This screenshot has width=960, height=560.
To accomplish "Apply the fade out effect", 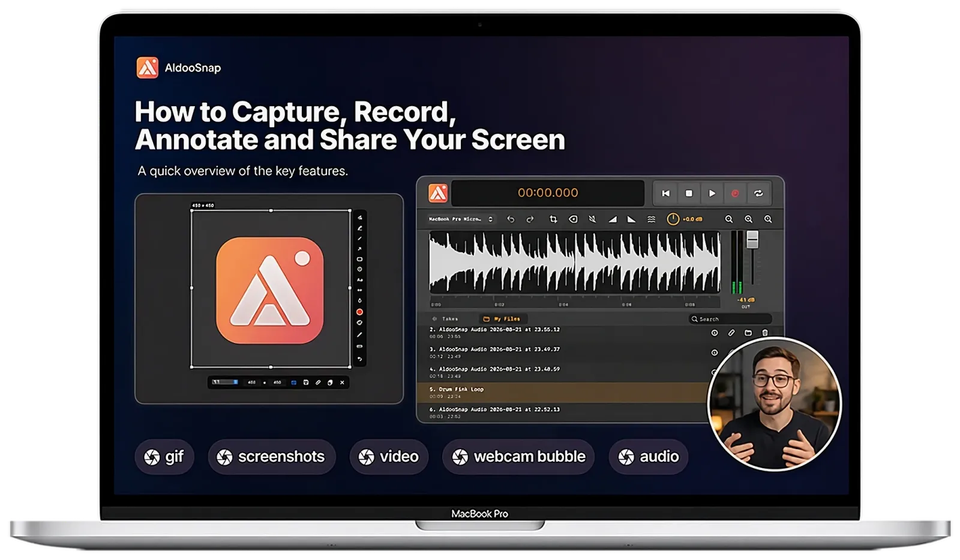I will 631,219.
